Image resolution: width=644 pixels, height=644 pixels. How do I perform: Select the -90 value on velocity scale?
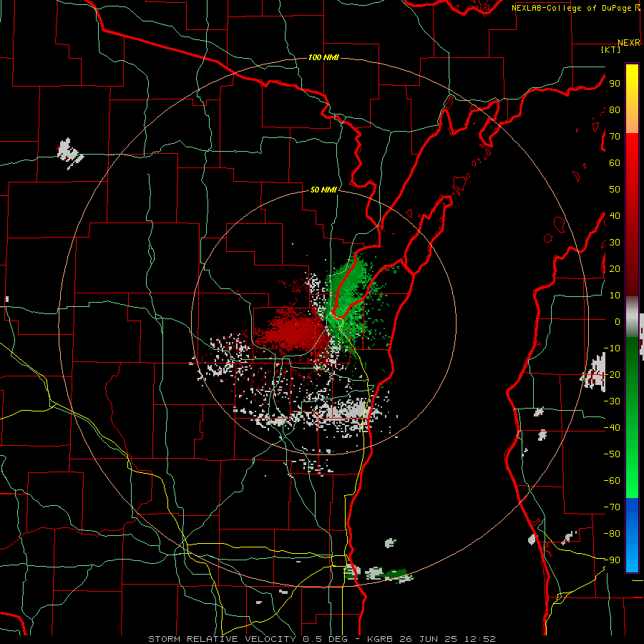pos(612,560)
